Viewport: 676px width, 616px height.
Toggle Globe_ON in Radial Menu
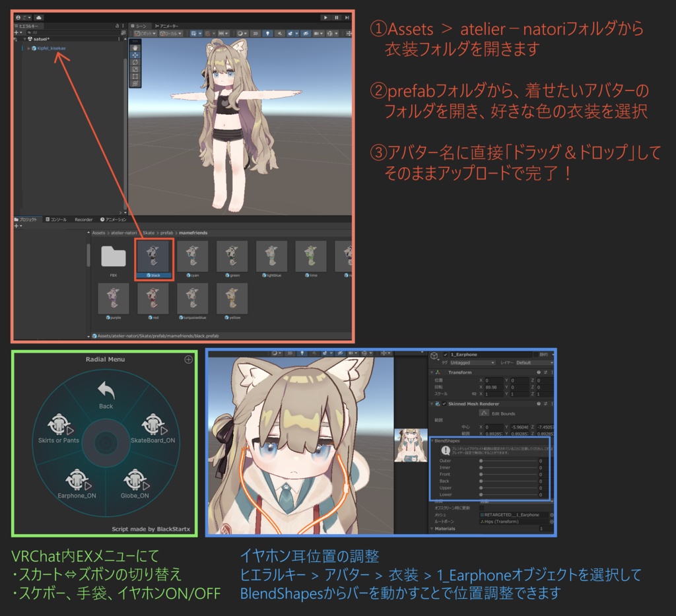click(x=135, y=484)
